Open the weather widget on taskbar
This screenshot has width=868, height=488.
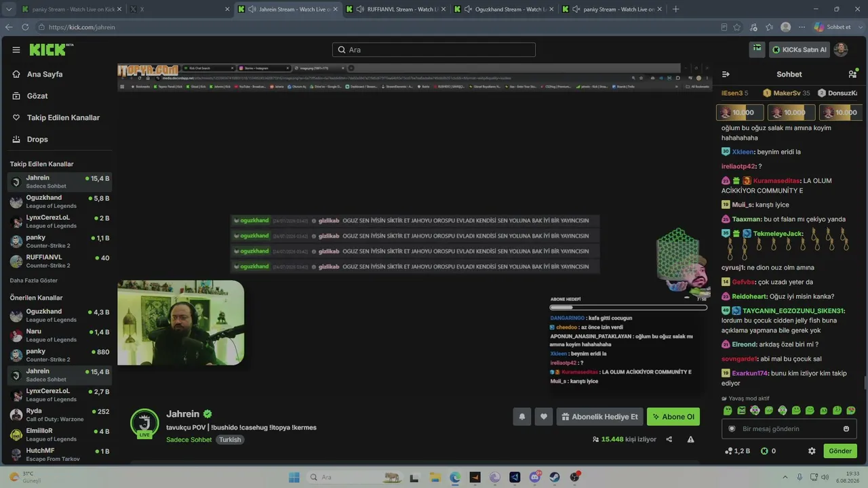click(x=26, y=477)
